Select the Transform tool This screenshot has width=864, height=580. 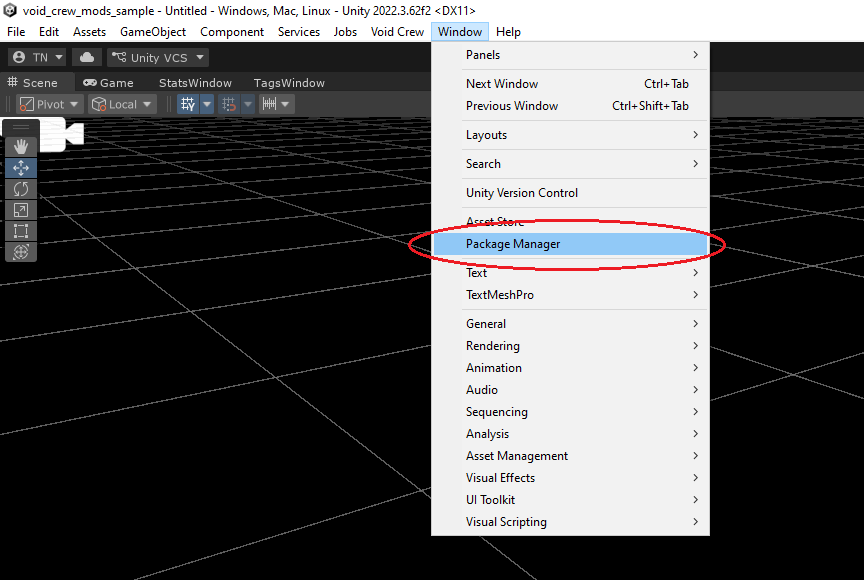(21, 252)
